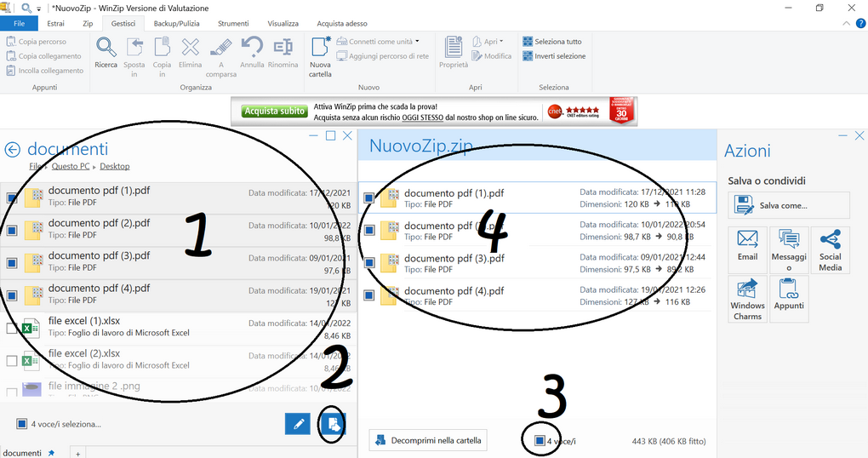The width and height of the screenshot is (868, 458).
Task: Pin the documenti tab star icon
Action: (51, 452)
